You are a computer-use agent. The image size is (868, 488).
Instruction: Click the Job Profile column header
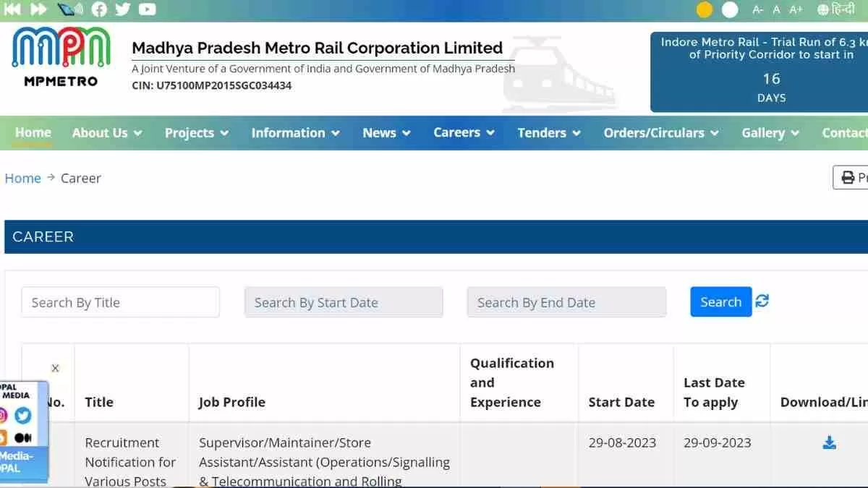point(232,402)
